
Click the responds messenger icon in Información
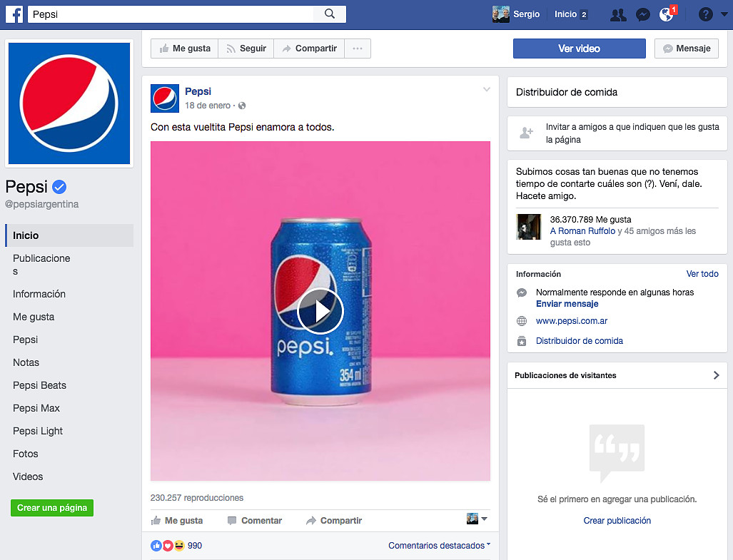click(522, 293)
